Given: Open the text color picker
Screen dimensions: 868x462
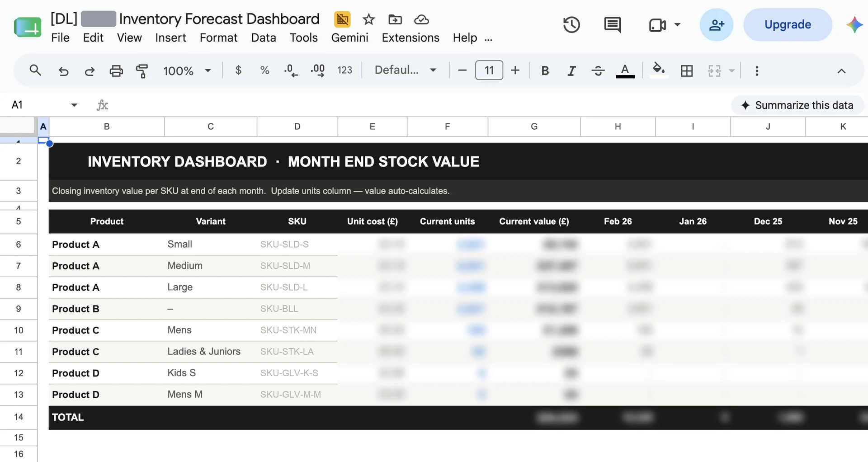Looking at the screenshot, I should pos(625,71).
